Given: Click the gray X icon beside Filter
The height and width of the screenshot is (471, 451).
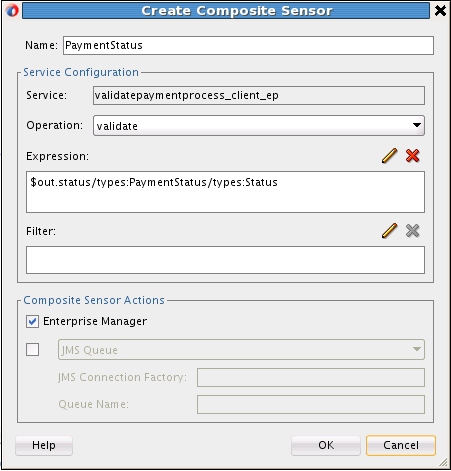Looking at the screenshot, I should point(412,231).
